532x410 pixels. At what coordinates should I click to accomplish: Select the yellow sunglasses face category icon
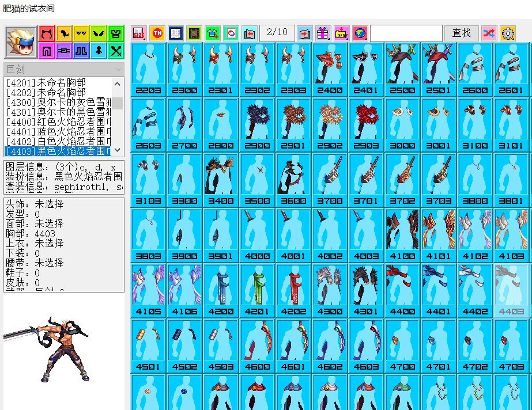[x=81, y=33]
